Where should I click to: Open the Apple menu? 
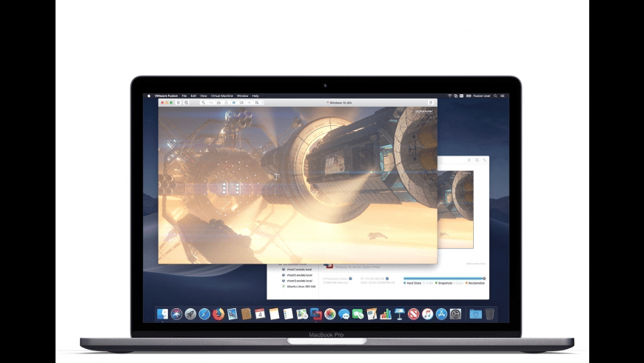[x=149, y=96]
